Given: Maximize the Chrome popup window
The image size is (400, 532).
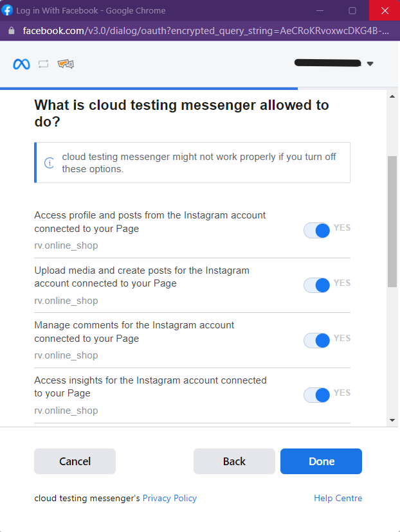Looking at the screenshot, I should point(352,10).
